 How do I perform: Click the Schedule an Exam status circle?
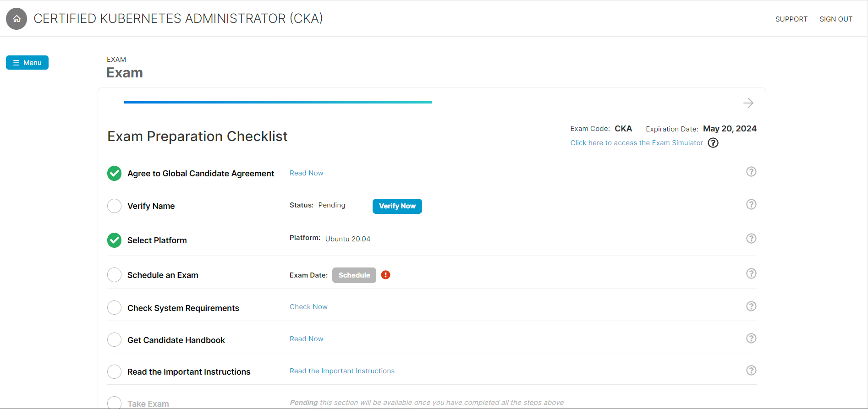click(x=115, y=275)
